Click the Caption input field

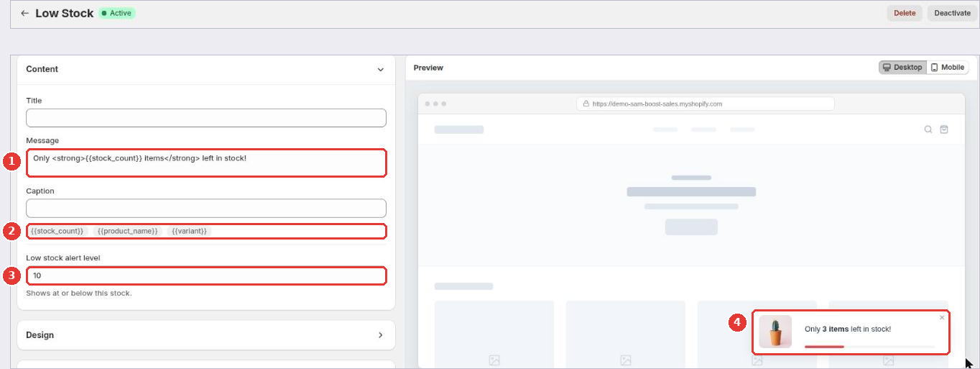pyautogui.click(x=206, y=209)
